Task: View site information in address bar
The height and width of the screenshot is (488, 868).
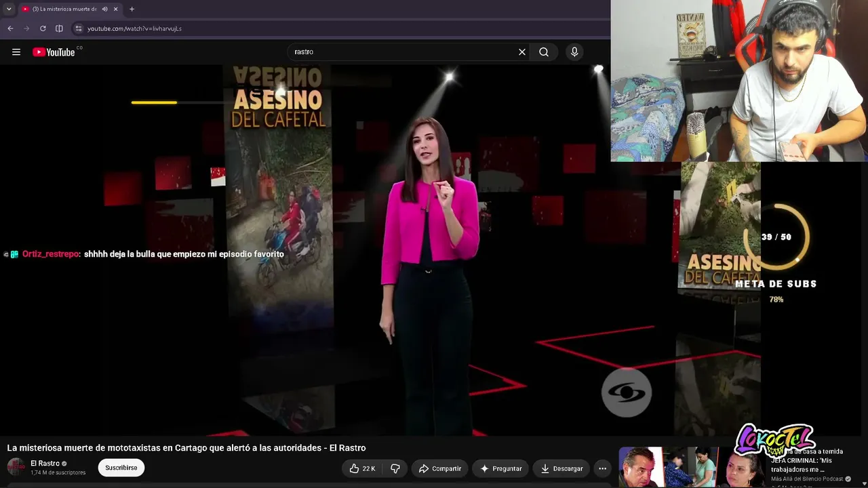Action: pos(79,28)
